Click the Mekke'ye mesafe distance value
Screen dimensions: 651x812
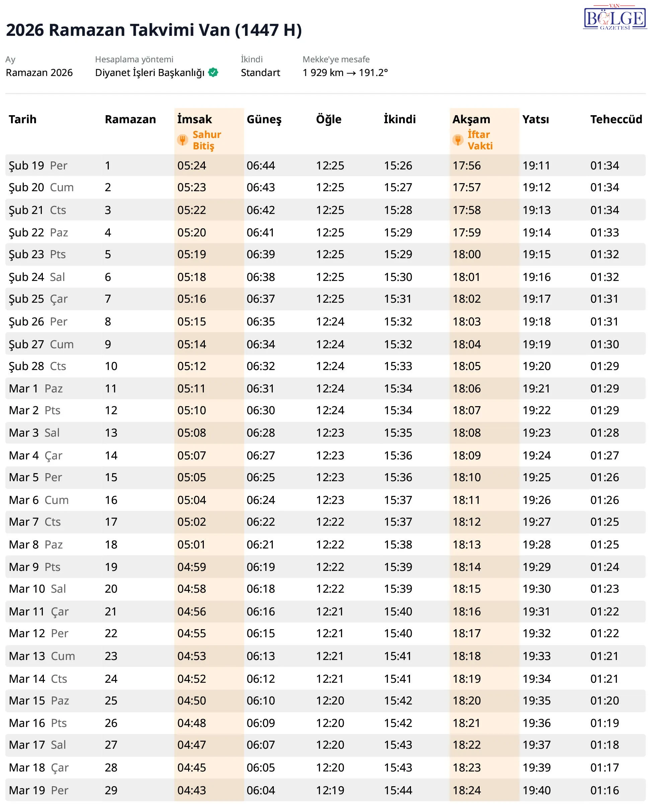pyautogui.click(x=345, y=73)
